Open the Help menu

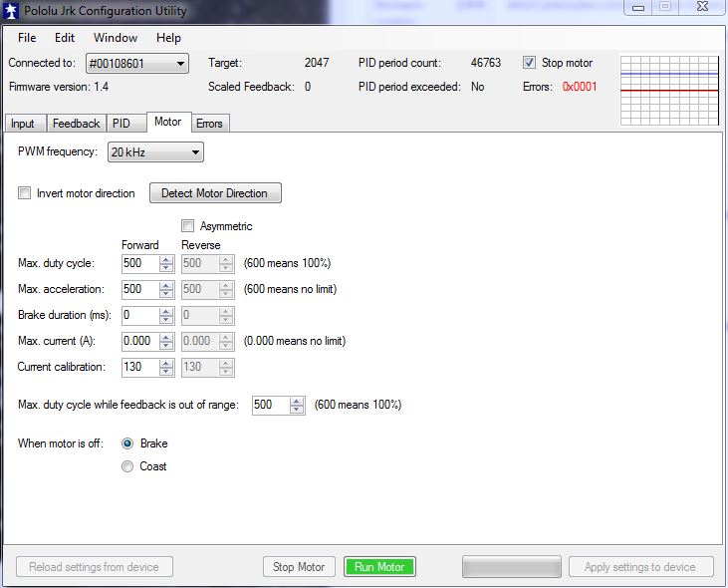point(168,38)
